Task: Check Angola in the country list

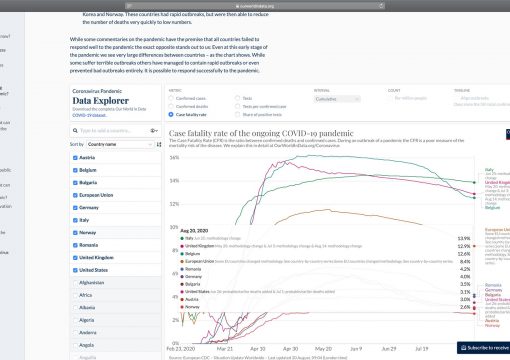Action: pyautogui.click(x=75, y=345)
